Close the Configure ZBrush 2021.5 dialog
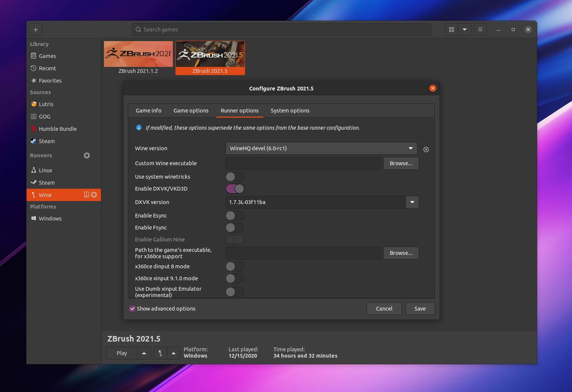 click(x=433, y=88)
